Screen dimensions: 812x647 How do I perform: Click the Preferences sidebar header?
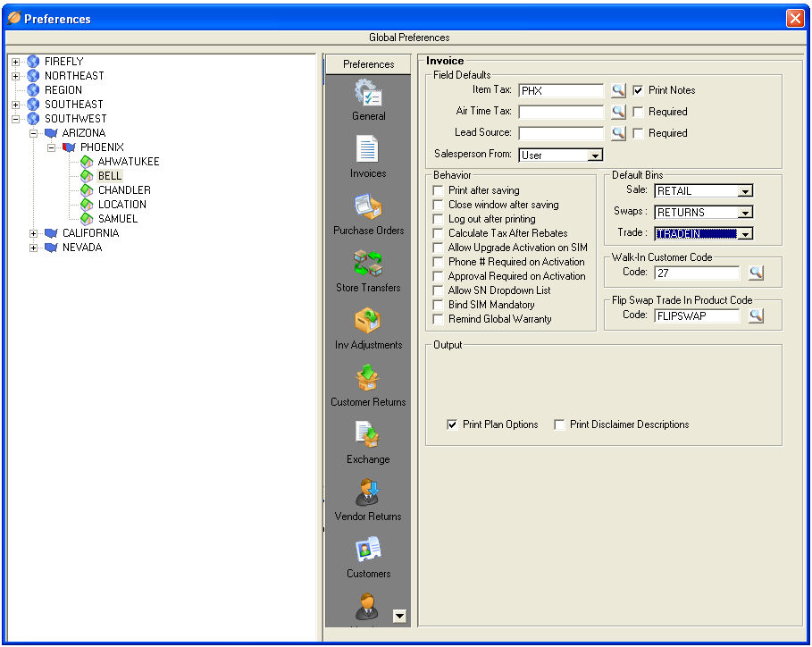click(x=368, y=64)
